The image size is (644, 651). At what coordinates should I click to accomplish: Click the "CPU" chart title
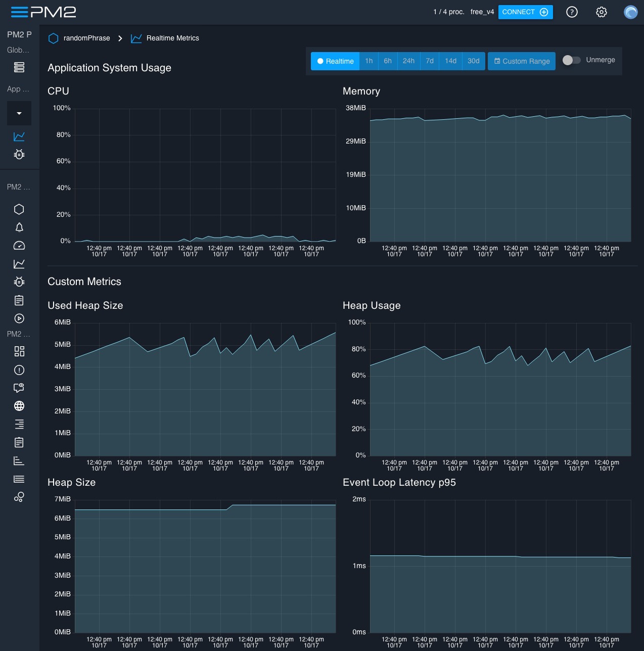58,91
